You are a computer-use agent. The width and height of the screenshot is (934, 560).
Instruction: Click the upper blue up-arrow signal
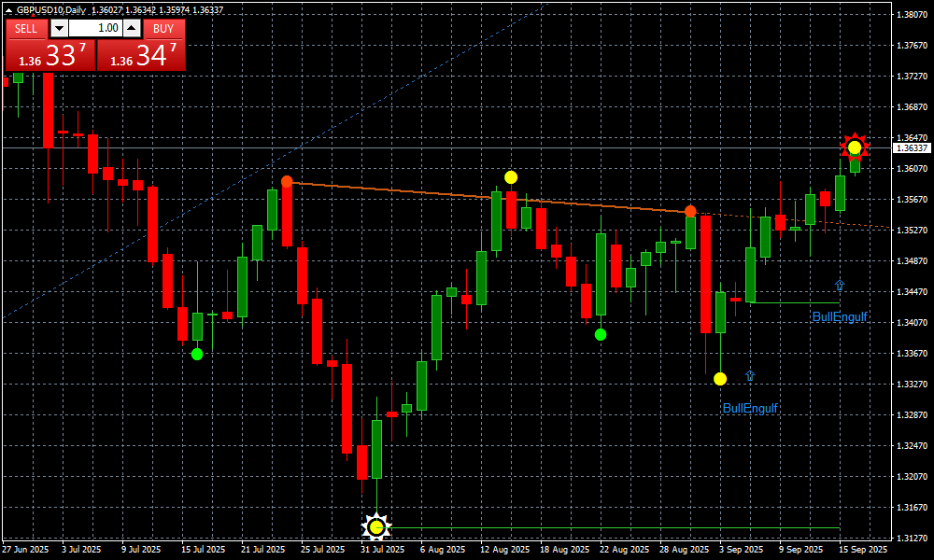pyautogui.click(x=839, y=286)
